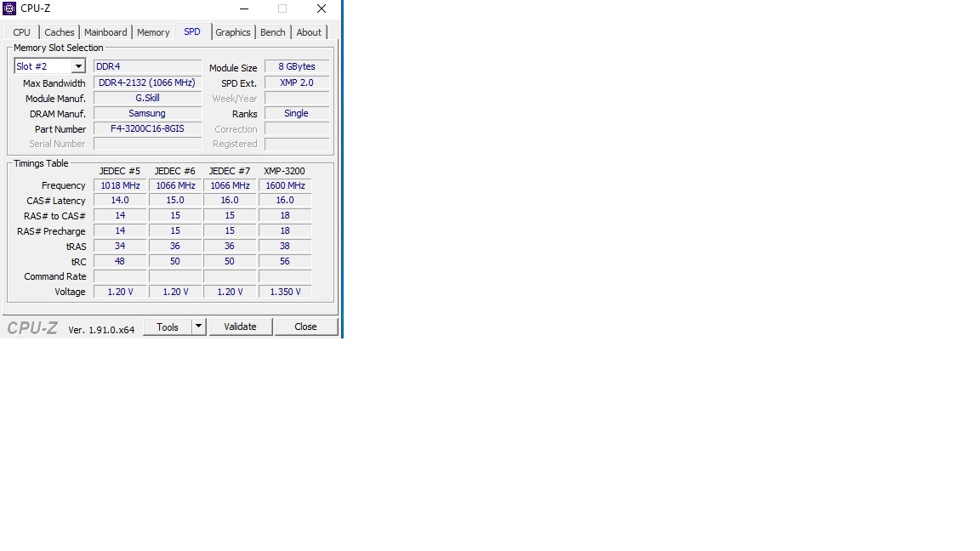Image resolution: width=980 pixels, height=551 pixels.
Task: Click the part number F4-3200C16-8GIS
Action: (147, 128)
